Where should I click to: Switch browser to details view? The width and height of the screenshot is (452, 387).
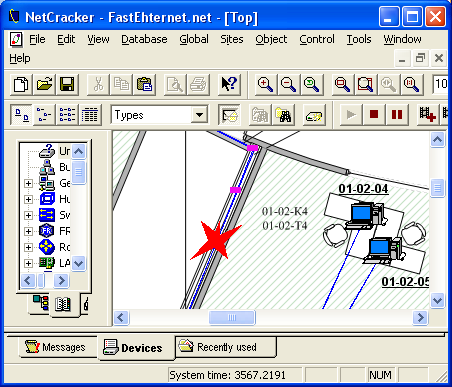pyautogui.click(x=90, y=115)
